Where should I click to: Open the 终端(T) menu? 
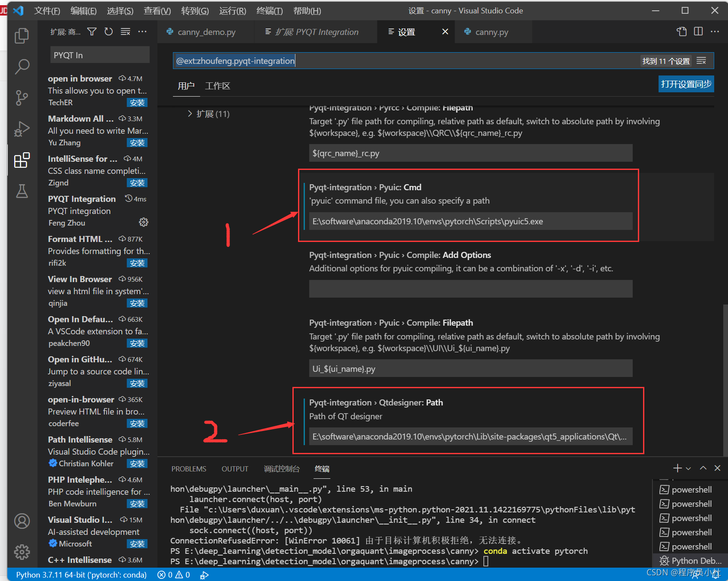click(x=270, y=11)
